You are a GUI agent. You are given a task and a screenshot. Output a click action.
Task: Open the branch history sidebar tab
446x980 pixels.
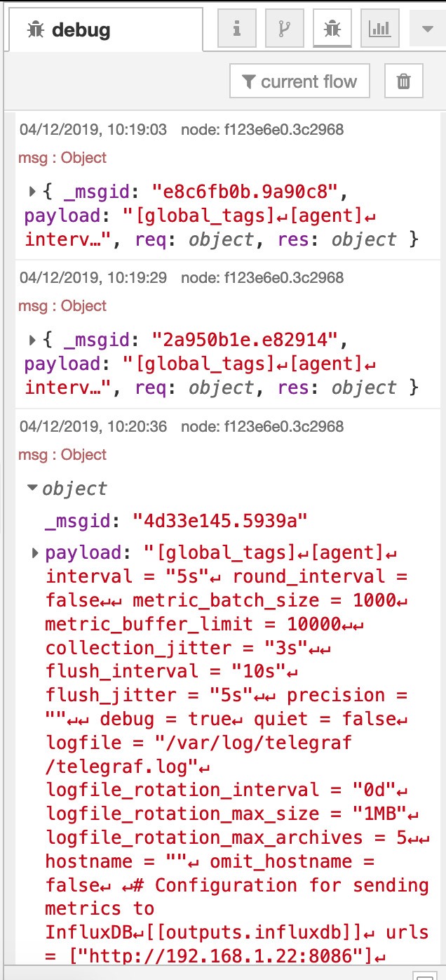point(285,28)
